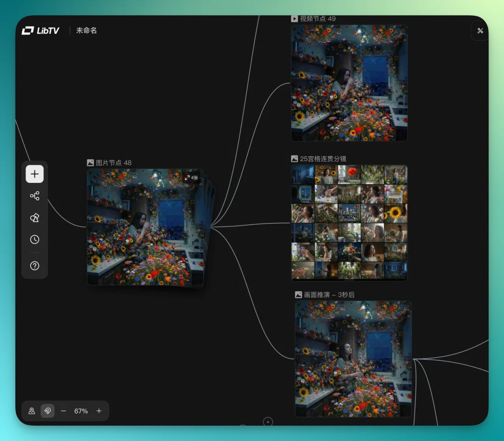Viewport: 504px width, 441px height.
Task: Click the 67% zoom level value
Action: 81,411
